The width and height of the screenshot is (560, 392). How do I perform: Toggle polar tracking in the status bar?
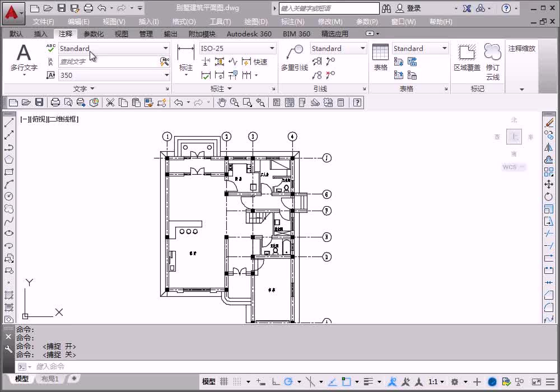[x=288, y=382]
